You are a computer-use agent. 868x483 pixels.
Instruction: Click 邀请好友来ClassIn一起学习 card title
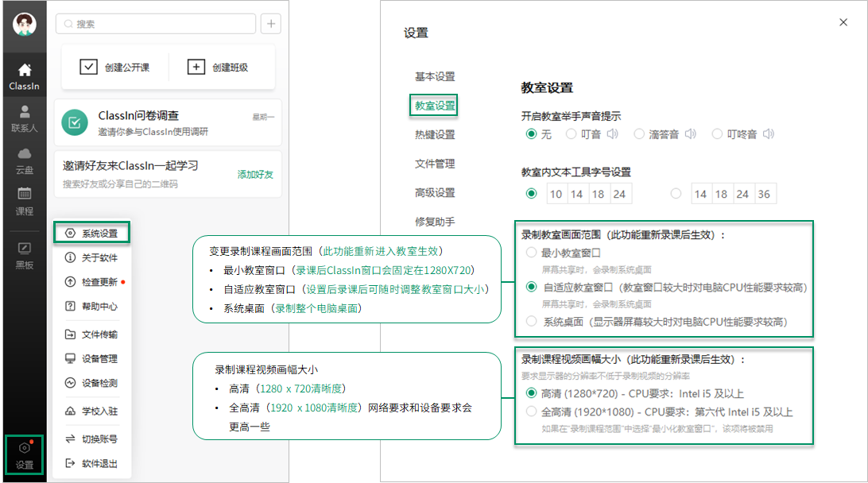(x=130, y=165)
